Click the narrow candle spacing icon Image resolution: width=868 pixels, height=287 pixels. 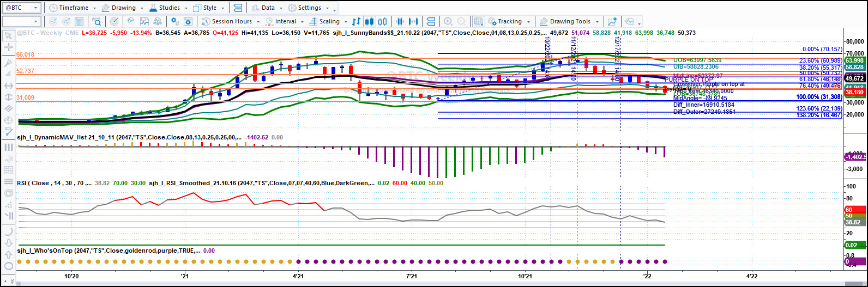click(x=400, y=22)
